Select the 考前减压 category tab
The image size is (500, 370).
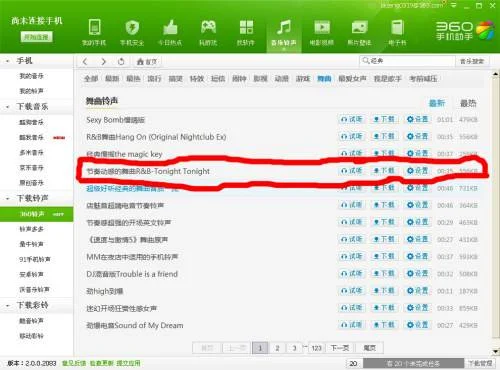(423, 79)
